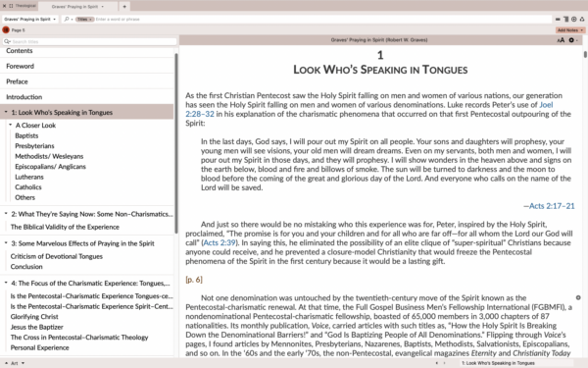This screenshot has width=588, height=368.
Task: Collapse chapter 1 Look Who's Speaking
Action: 6,112
